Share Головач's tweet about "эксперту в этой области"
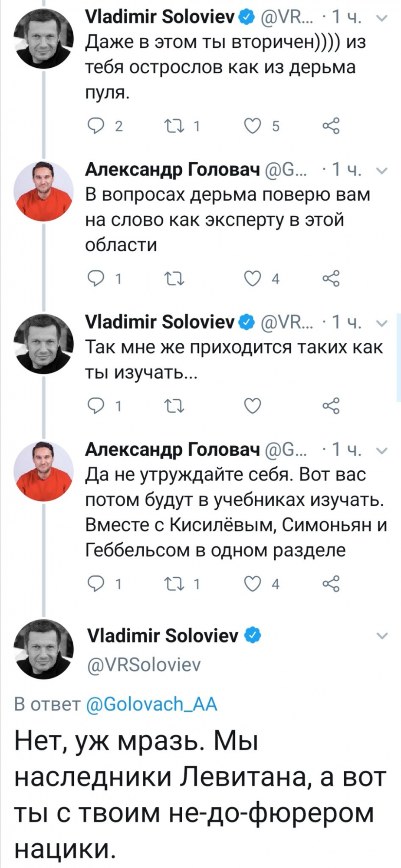 pyautogui.click(x=331, y=278)
